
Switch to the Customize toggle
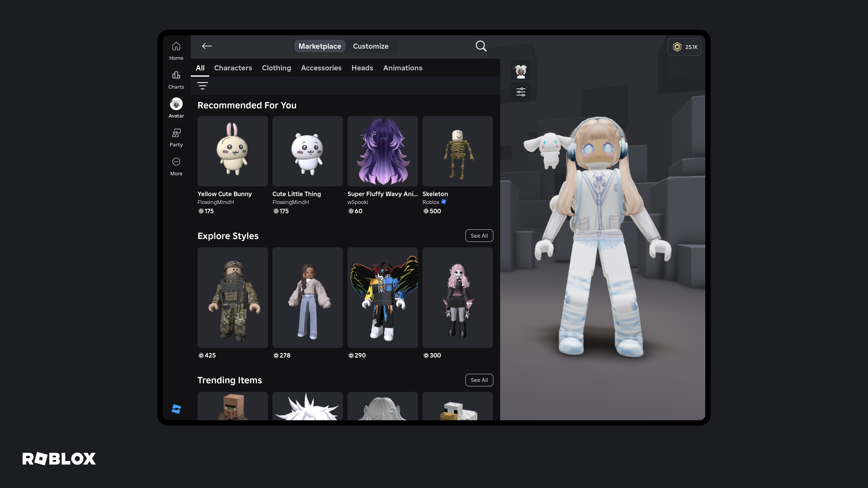coord(370,46)
